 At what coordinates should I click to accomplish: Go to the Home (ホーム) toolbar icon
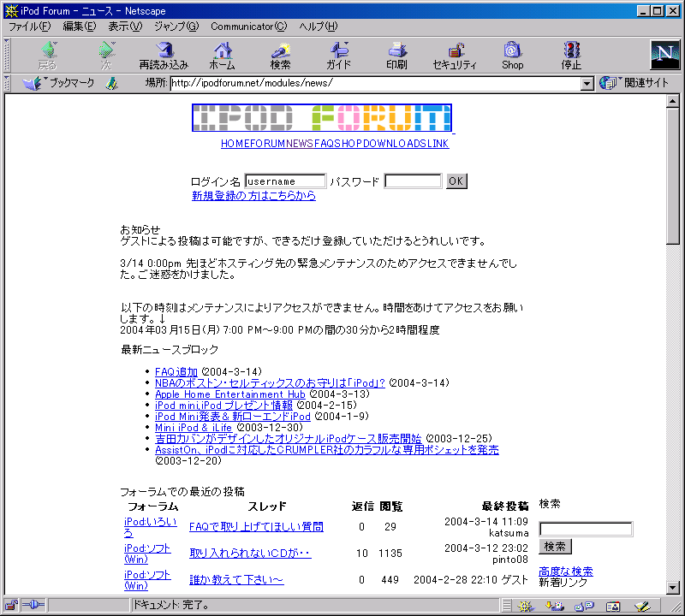click(x=222, y=56)
